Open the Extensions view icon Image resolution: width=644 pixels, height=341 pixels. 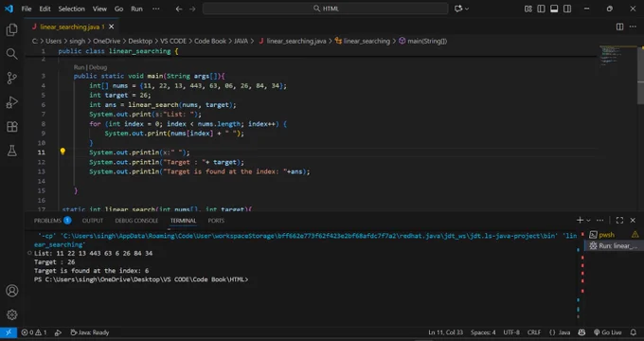point(12,127)
